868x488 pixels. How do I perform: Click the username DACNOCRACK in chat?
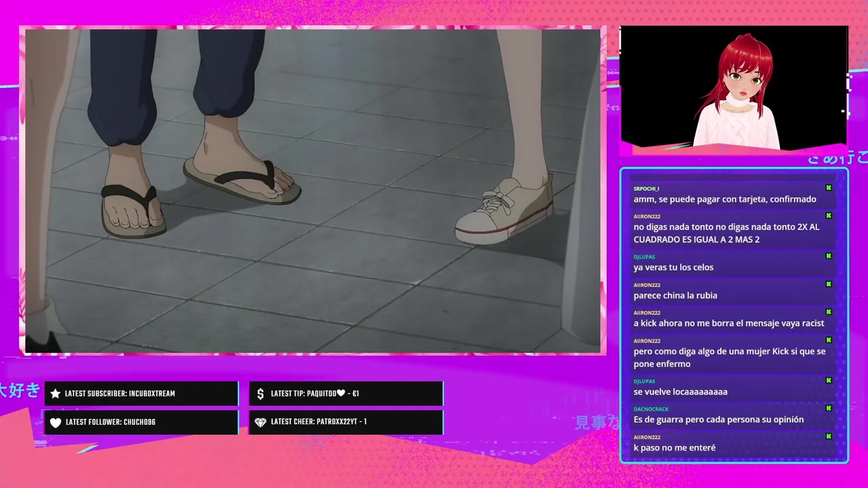point(651,409)
